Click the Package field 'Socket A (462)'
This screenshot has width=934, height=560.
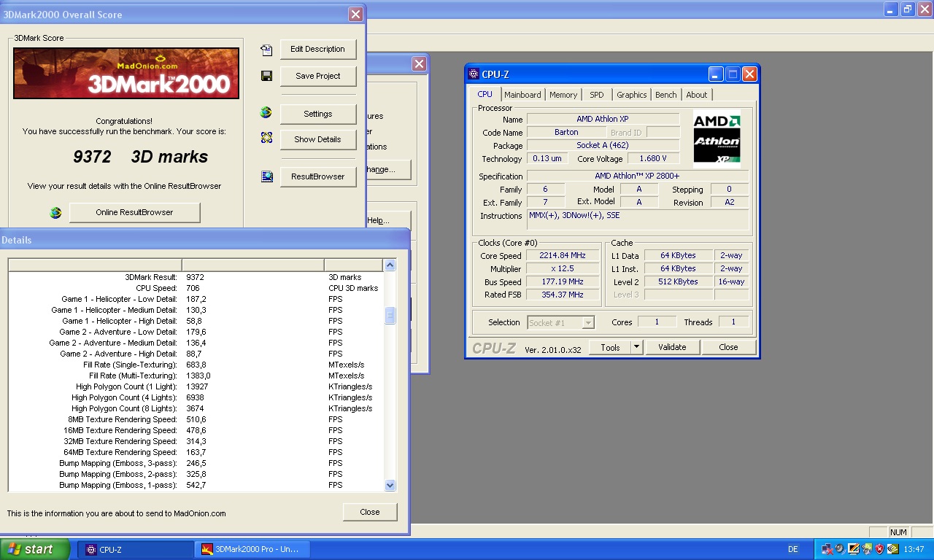click(x=603, y=145)
